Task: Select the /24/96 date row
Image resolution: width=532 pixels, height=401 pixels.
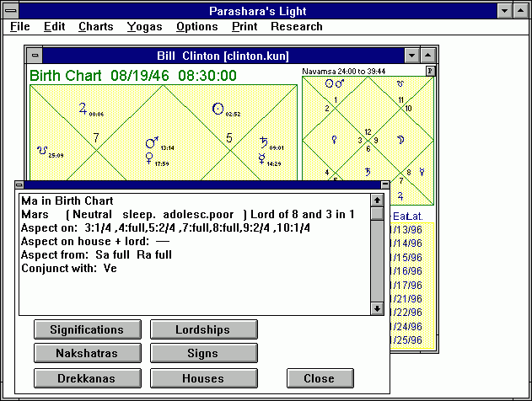Action: pos(406,326)
